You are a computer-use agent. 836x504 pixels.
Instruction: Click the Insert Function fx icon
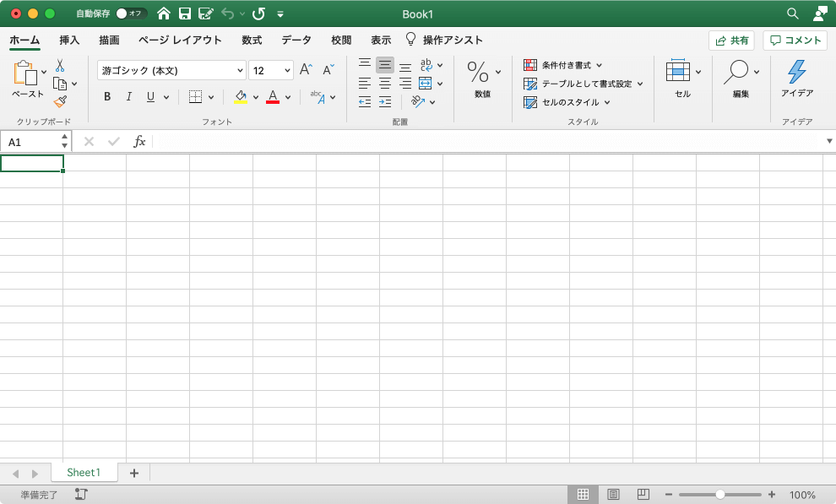coord(139,141)
